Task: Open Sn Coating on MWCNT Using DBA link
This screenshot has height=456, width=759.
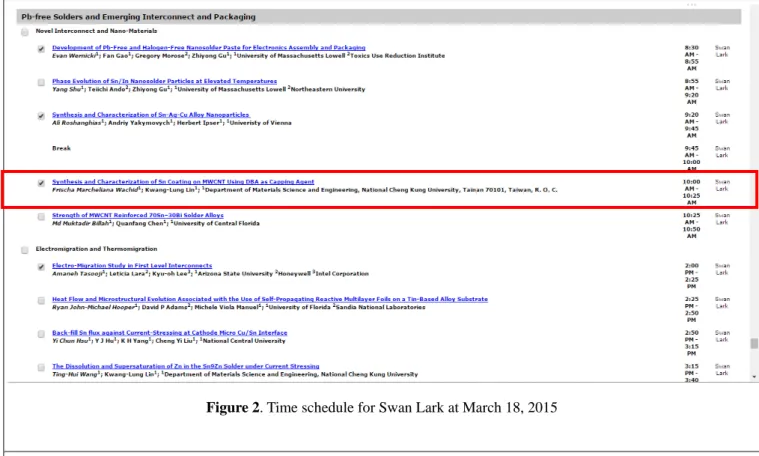Action: (183, 182)
